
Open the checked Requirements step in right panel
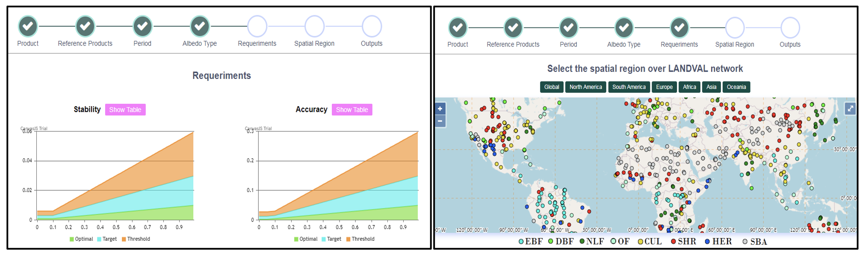coord(679,28)
